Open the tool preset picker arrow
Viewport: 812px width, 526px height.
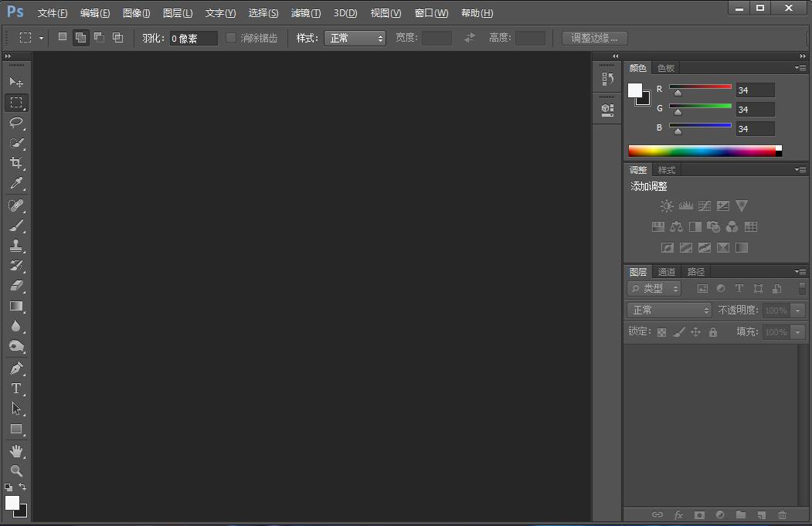point(41,39)
